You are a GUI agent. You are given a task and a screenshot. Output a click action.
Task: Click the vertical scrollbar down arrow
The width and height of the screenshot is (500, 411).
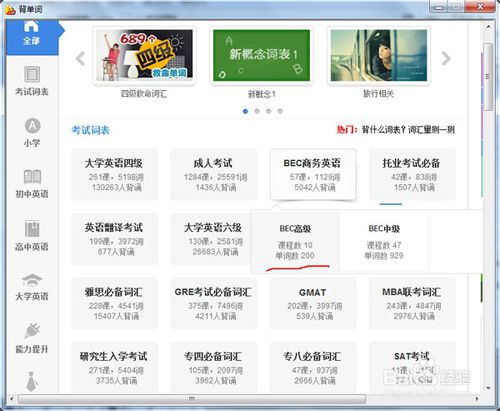tap(488, 388)
